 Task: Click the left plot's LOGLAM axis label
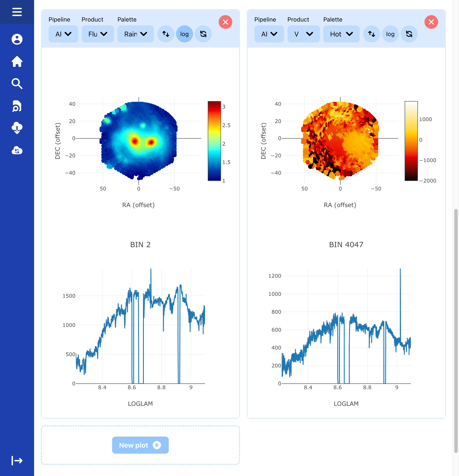pyautogui.click(x=140, y=404)
